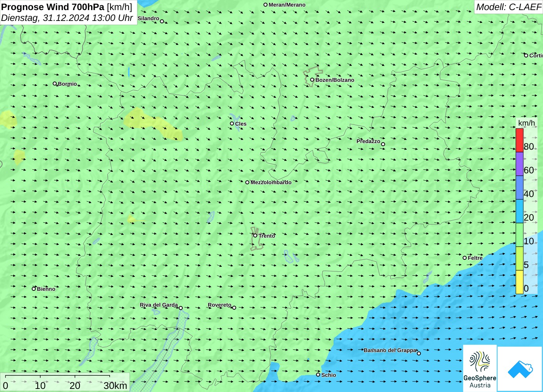
Task: Click the Feltre city marker
Action: click(465, 258)
